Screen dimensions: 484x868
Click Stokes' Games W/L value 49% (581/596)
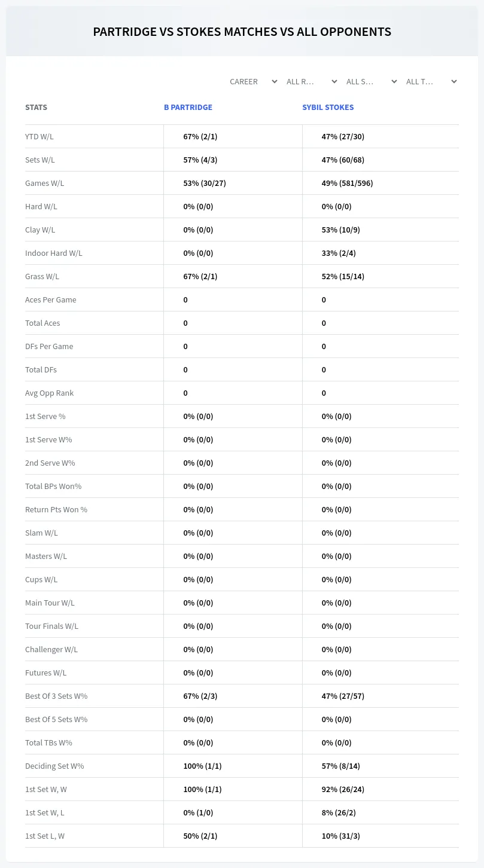tap(347, 183)
